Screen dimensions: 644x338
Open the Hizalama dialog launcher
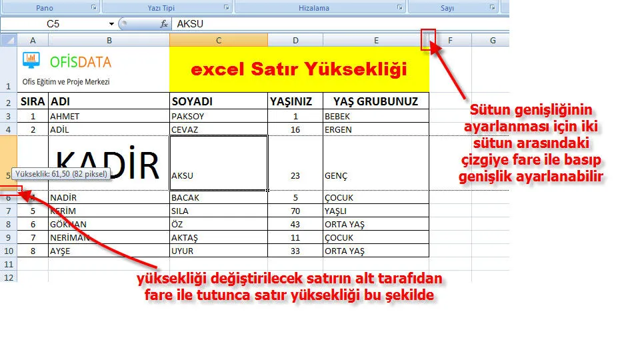[x=400, y=8]
